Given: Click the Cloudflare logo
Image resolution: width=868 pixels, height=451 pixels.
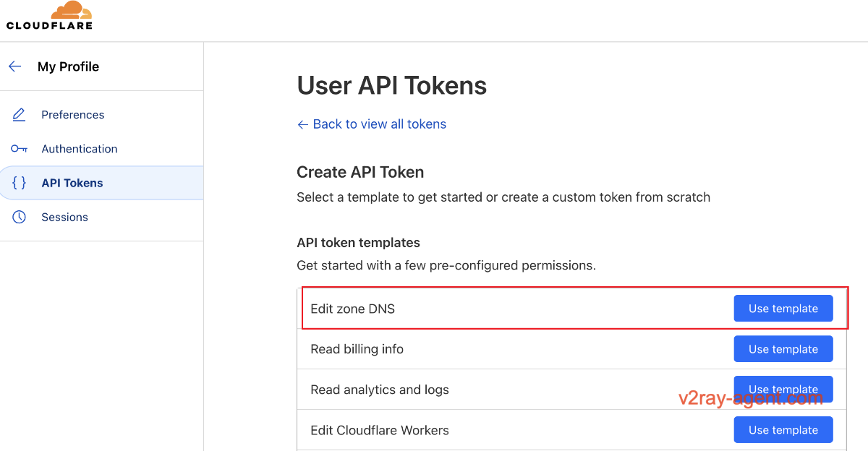Looking at the screenshot, I should pyautogui.click(x=48, y=16).
